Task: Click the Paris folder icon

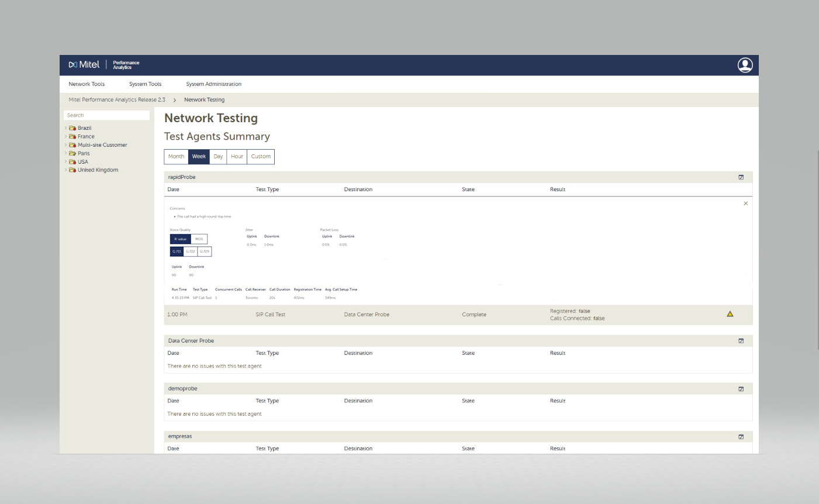Action: click(x=72, y=153)
